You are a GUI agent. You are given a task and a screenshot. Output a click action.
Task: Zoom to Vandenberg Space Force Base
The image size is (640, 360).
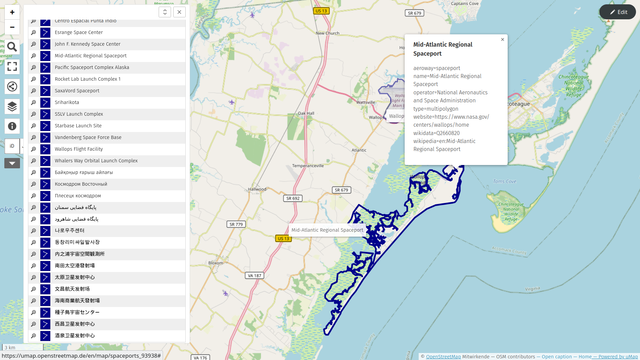[33, 137]
